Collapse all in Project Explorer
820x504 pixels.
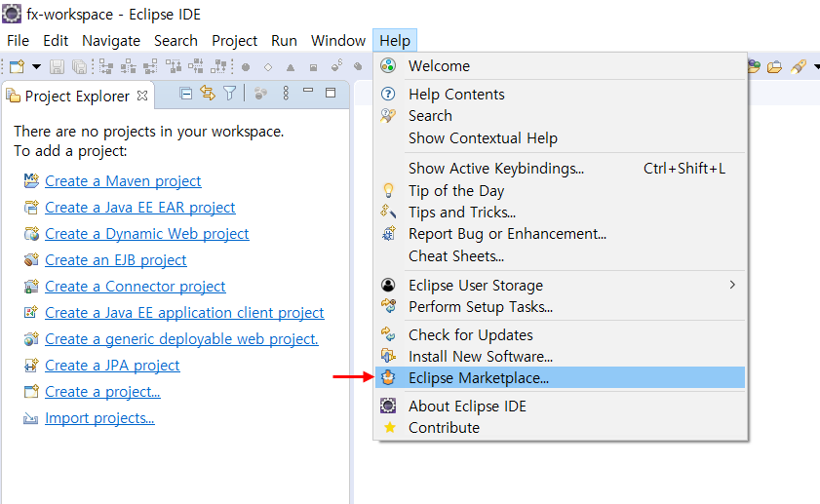point(185,94)
